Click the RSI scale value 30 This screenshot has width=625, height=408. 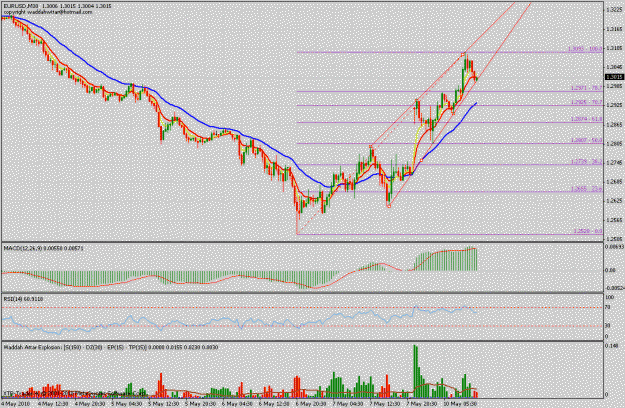(x=608, y=326)
